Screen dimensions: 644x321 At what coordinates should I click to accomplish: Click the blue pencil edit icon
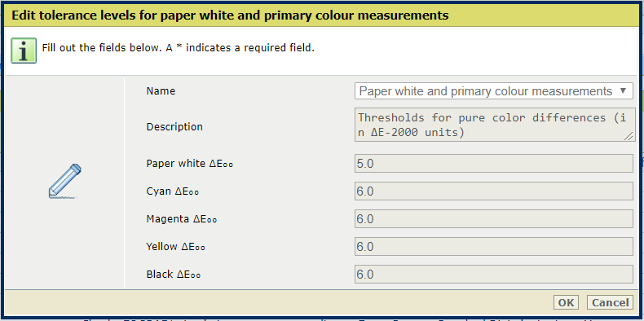(x=64, y=182)
